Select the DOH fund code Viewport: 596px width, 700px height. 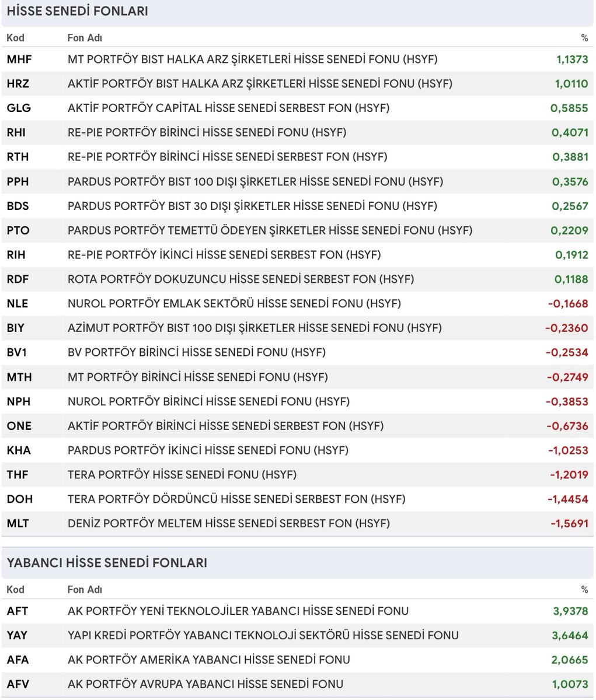coord(20,500)
